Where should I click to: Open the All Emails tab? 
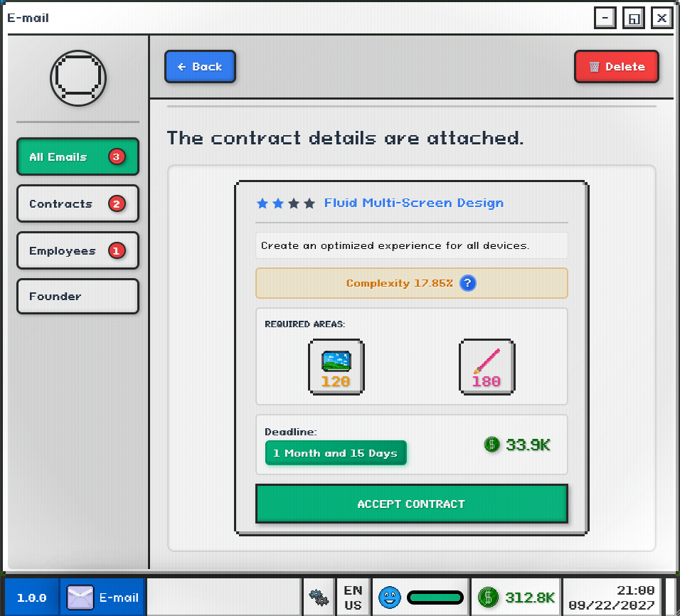pyautogui.click(x=78, y=156)
